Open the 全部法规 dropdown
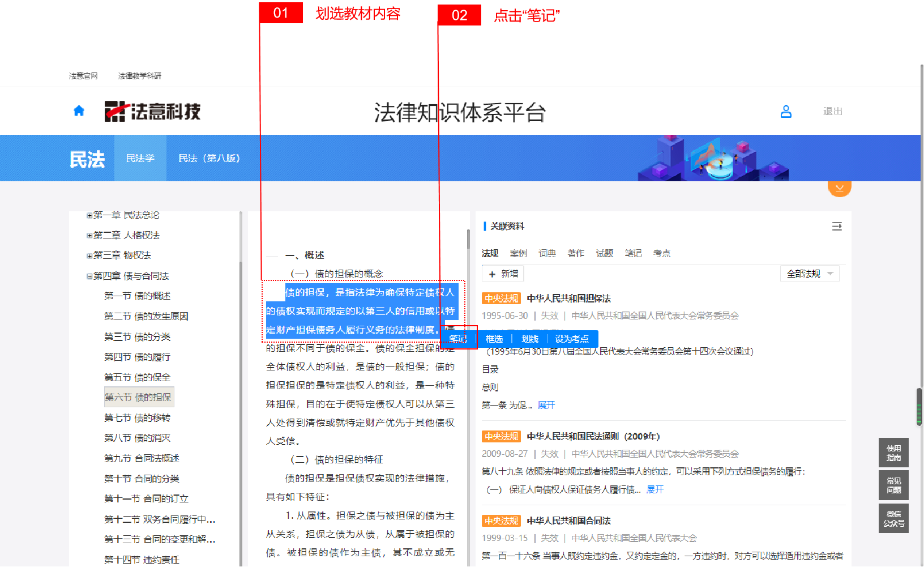The height and width of the screenshot is (567, 924). [810, 274]
